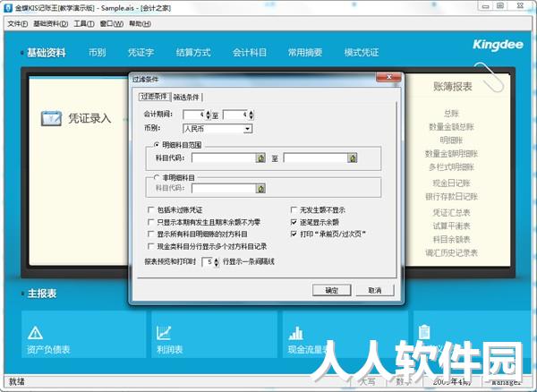
Task: Open the 科目余额表 report link
Action: 451,239
